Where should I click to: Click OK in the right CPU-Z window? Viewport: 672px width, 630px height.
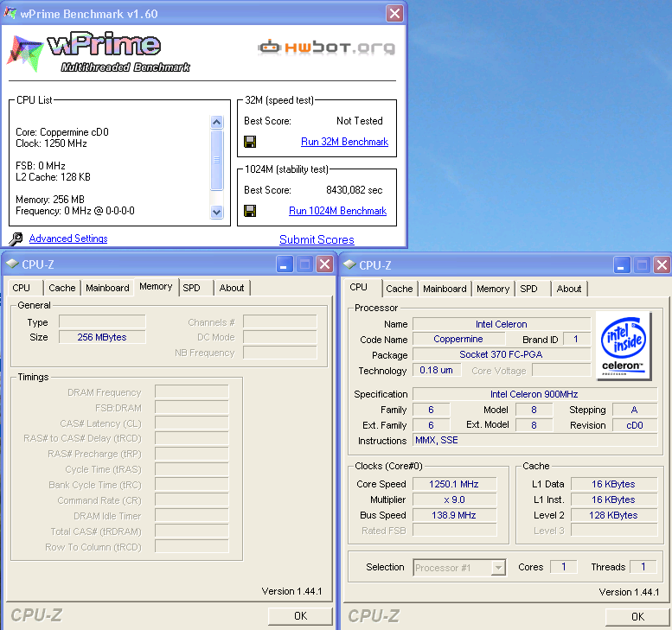coord(637,617)
